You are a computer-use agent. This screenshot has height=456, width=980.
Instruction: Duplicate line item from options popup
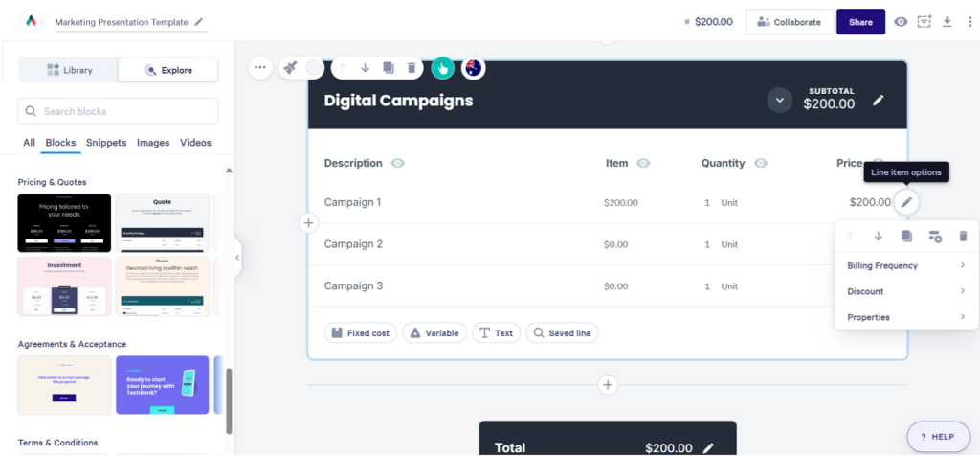tap(906, 236)
